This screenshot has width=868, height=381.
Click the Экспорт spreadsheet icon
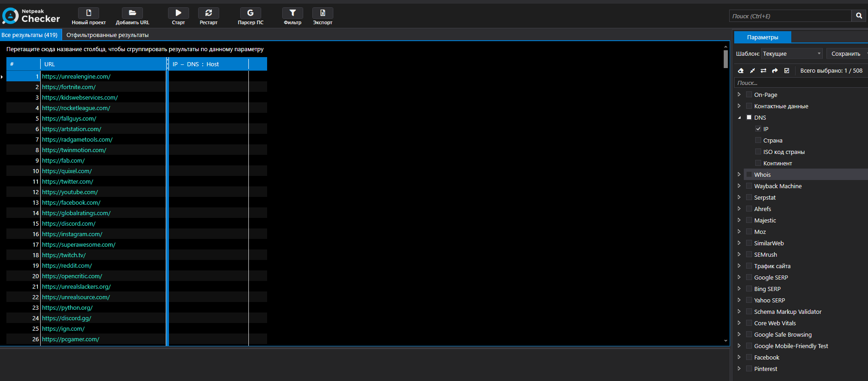click(322, 13)
